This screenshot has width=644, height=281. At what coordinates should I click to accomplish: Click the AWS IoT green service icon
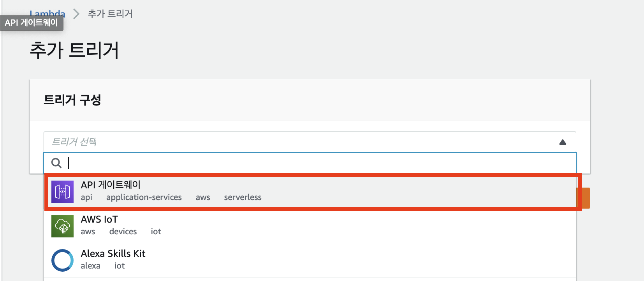click(x=62, y=226)
